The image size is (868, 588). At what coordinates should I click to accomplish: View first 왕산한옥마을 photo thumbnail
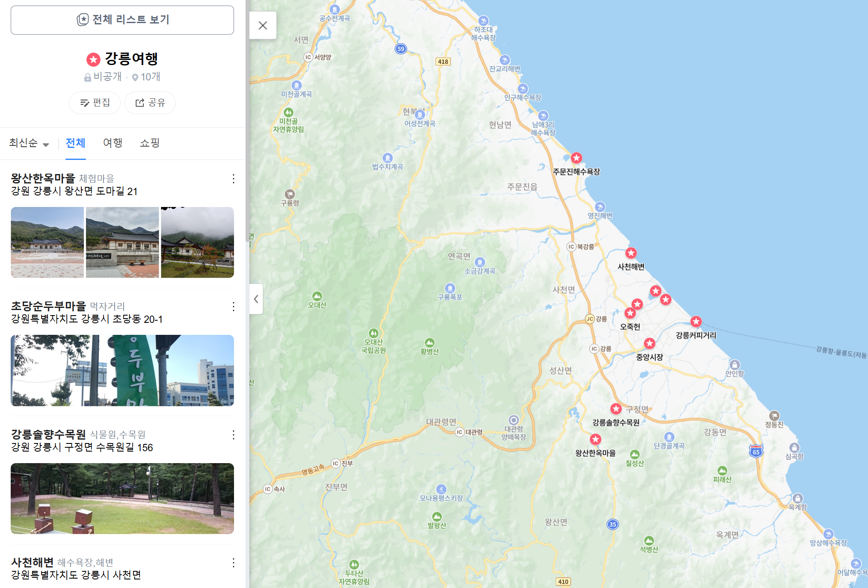pyautogui.click(x=47, y=242)
